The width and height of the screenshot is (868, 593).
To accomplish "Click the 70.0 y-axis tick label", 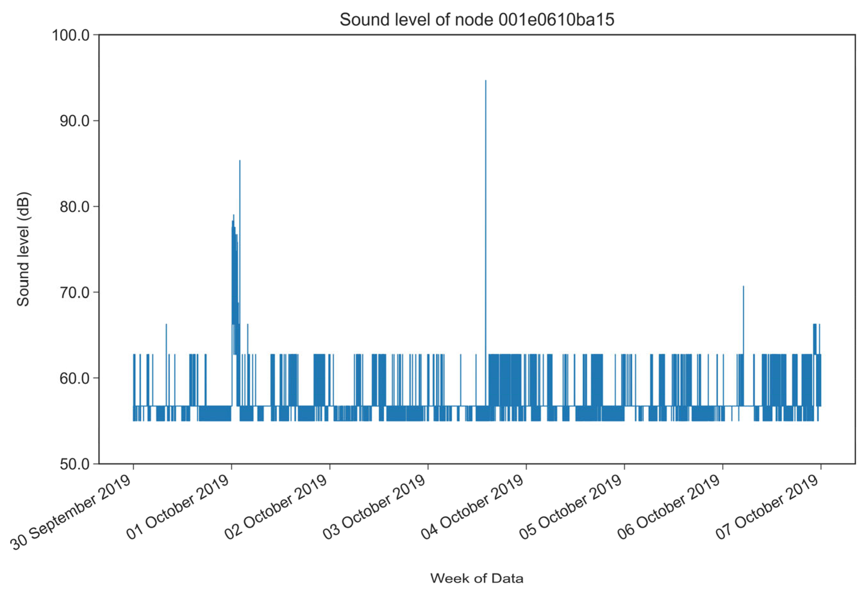I will (x=75, y=292).
